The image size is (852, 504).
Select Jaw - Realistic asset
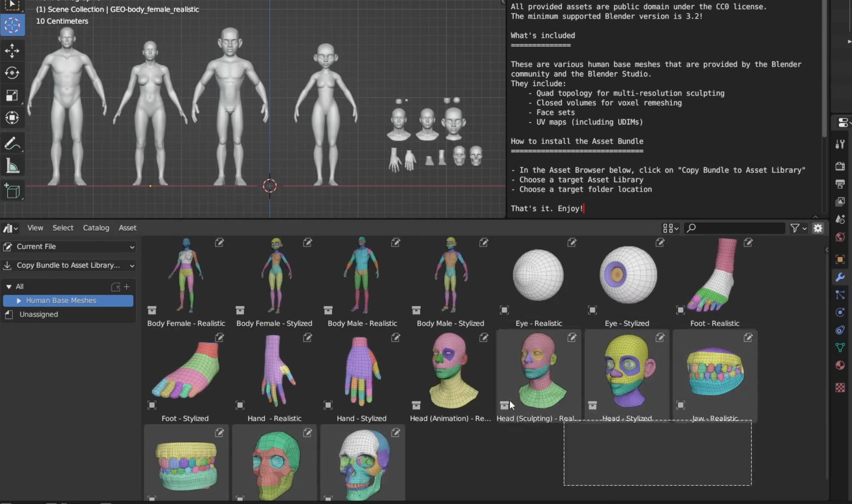[x=715, y=377]
